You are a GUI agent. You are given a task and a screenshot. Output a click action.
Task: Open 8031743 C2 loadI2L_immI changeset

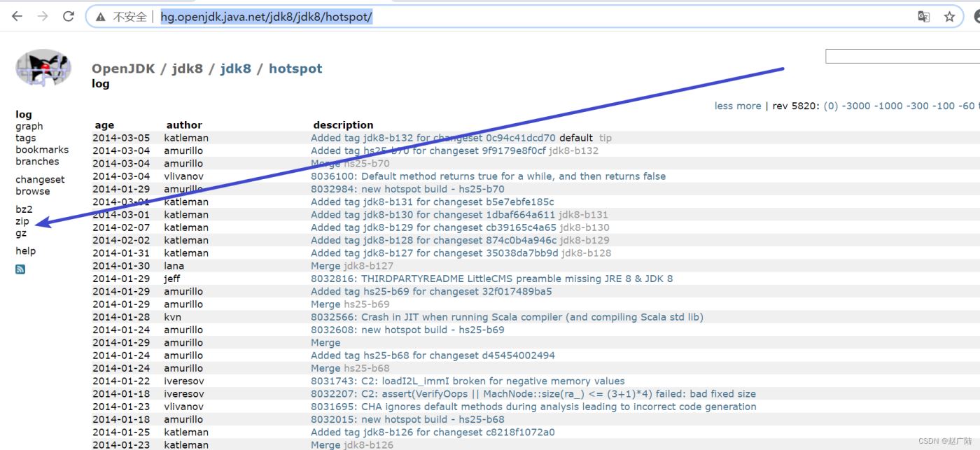468,381
